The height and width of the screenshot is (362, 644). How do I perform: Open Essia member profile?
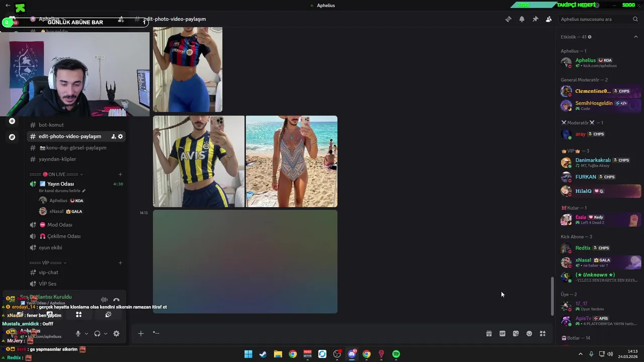(x=600, y=220)
